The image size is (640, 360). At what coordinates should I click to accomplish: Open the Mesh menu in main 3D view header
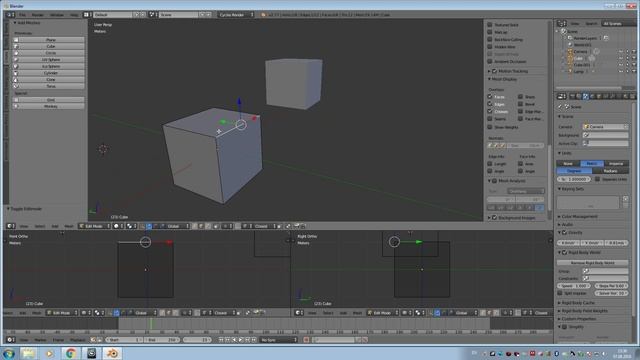(69, 226)
